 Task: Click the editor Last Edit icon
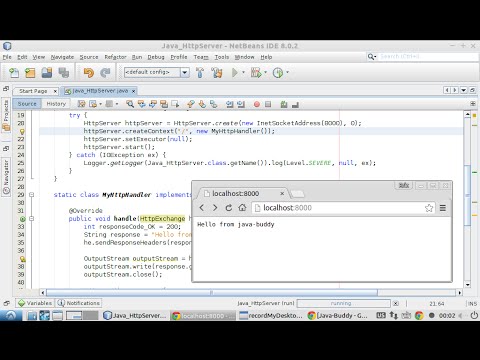click(81, 104)
